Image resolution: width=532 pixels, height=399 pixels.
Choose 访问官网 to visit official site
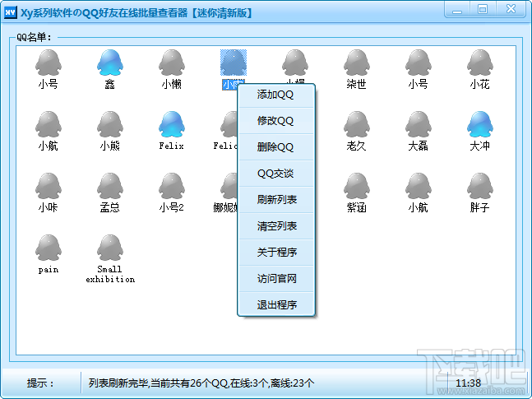[276, 279]
